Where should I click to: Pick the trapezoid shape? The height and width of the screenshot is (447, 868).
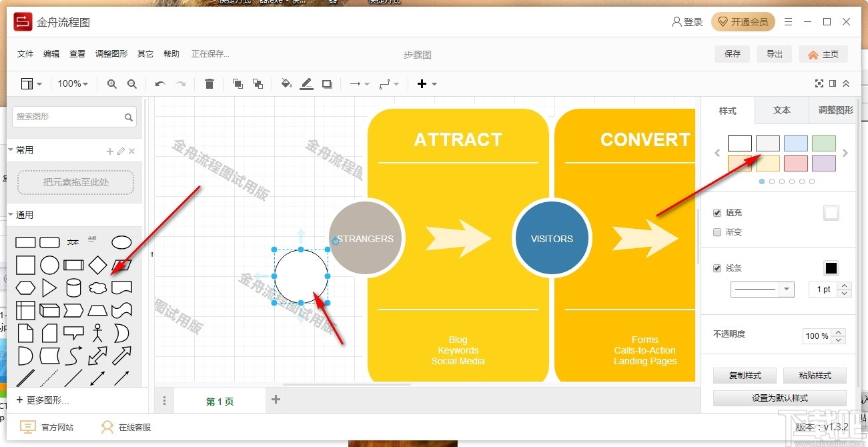coord(97,310)
